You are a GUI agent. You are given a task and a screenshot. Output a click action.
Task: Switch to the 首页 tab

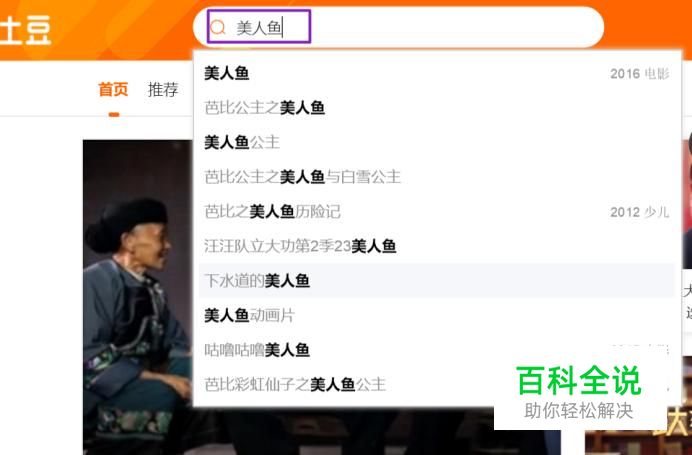point(113,90)
